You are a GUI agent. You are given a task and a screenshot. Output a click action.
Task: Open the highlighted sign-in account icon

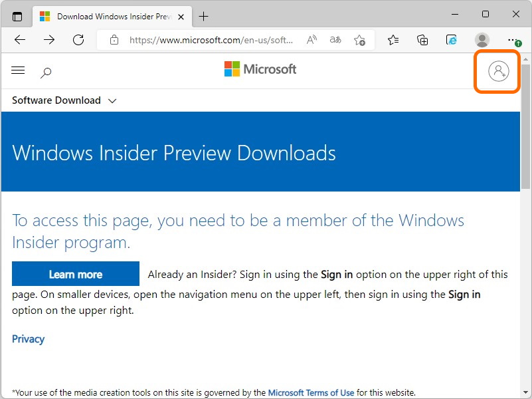(x=497, y=71)
